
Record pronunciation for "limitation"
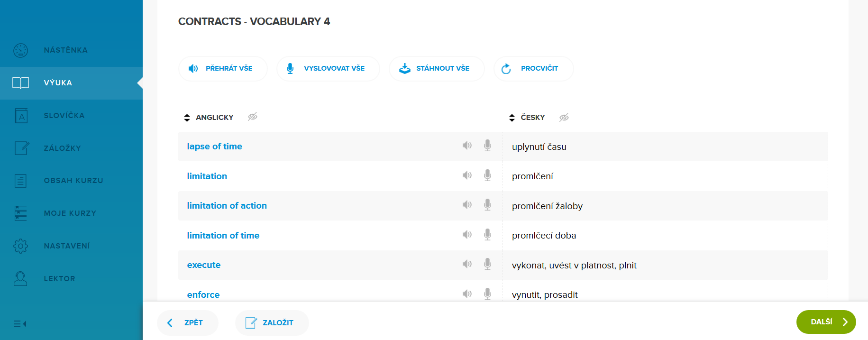[x=487, y=175]
